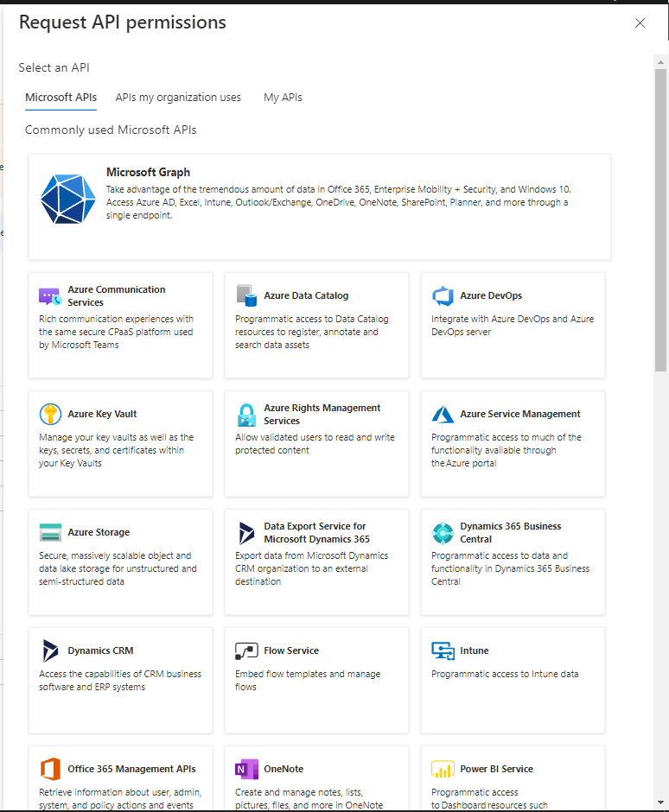Click the Power BI Service icon
This screenshot has width=669, height=812.
(x=443, y=769)
